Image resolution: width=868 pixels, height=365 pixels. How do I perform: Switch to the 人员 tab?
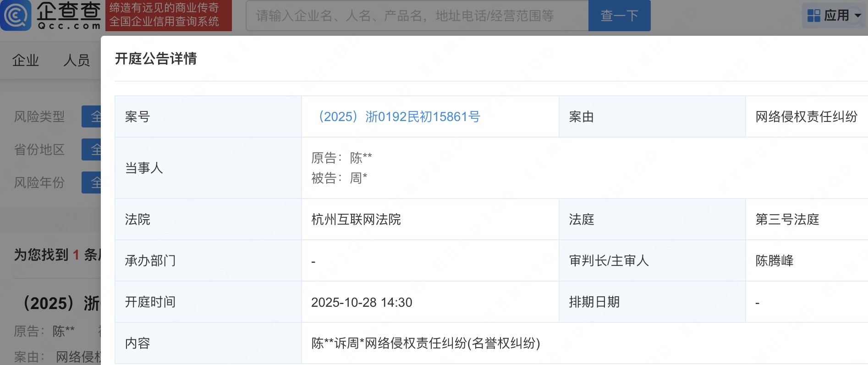coord(77,60)
